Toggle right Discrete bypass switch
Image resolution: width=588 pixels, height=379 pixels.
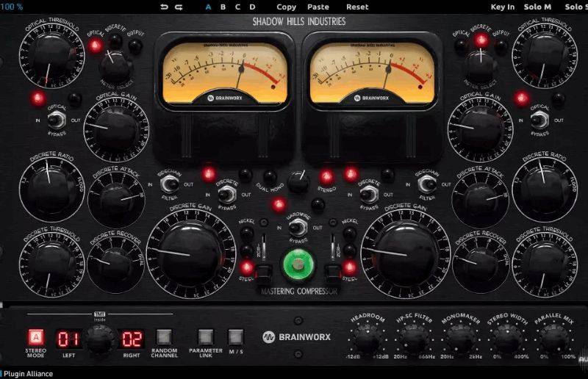tap(370, 195)
